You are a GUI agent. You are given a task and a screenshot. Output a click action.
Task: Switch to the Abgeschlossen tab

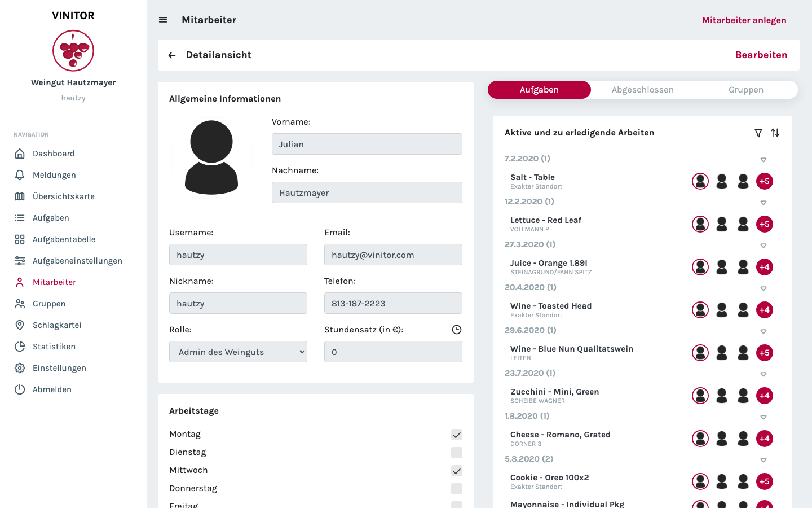(x=643, y=90)
